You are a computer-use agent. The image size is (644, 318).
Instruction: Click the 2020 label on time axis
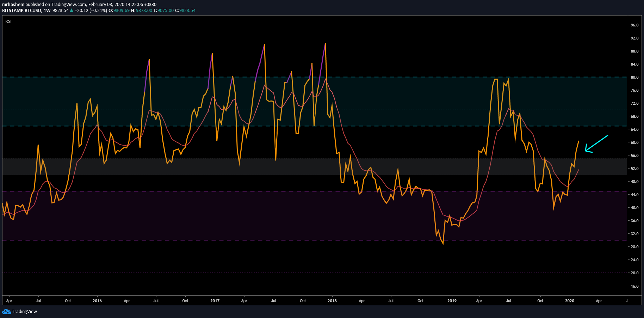pyautogui.click(x=570, y=301)
